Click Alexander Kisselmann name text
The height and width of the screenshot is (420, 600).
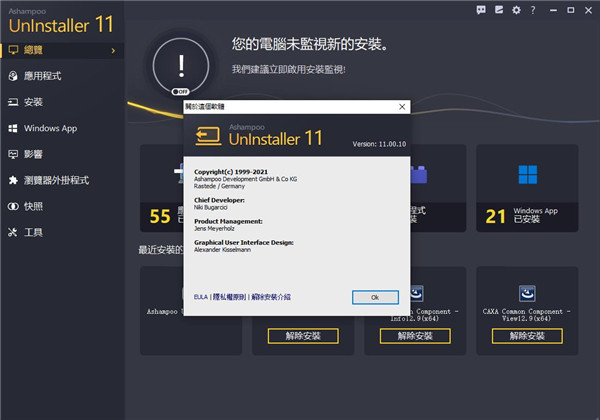tap(222, 250)
